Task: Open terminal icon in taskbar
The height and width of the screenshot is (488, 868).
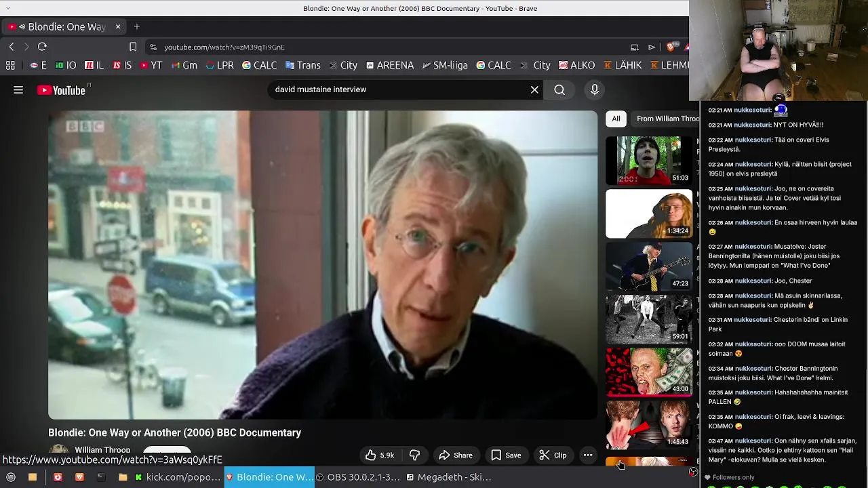Action: (101, 477)
